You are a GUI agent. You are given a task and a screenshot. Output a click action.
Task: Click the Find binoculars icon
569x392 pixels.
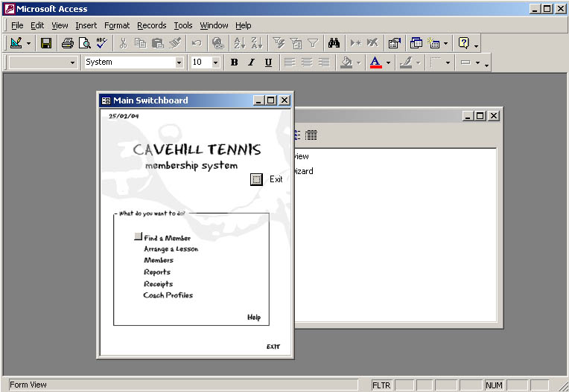334,43
